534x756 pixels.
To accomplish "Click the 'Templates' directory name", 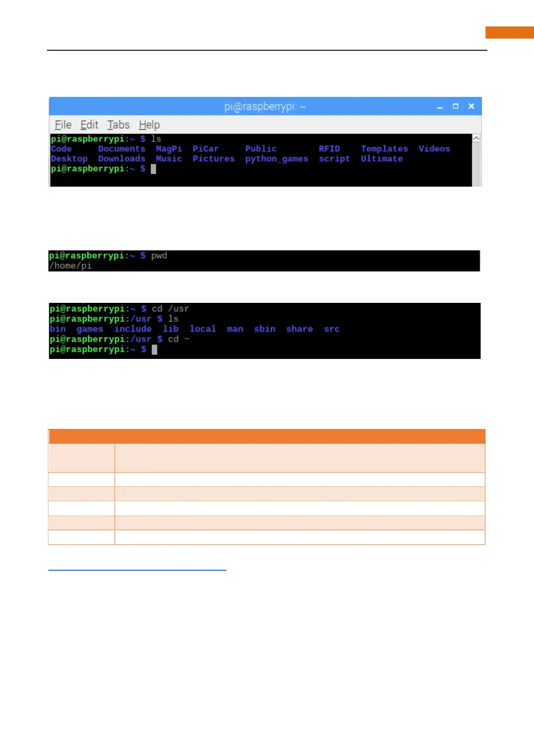I will pyautogui.click(x=384, y=149).
